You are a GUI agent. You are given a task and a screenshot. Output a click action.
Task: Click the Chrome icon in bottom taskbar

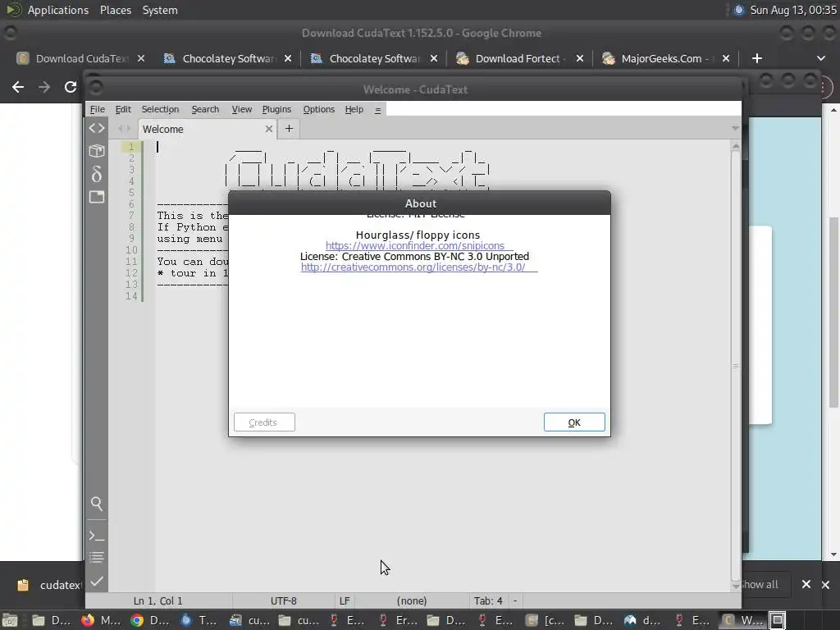137,620
